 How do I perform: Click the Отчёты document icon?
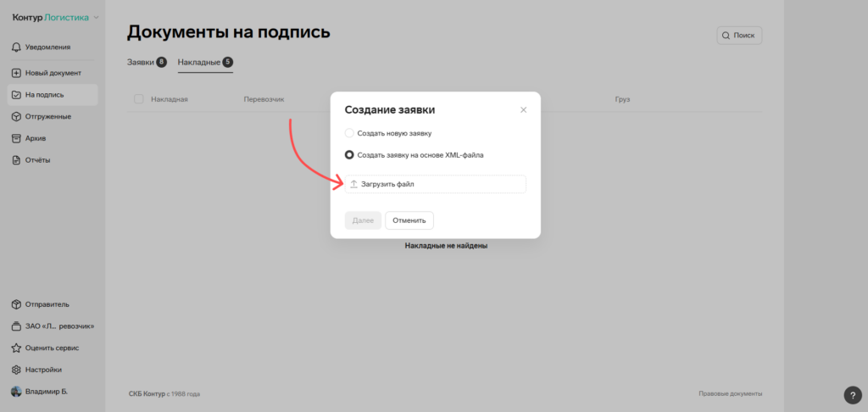point(17,160)
